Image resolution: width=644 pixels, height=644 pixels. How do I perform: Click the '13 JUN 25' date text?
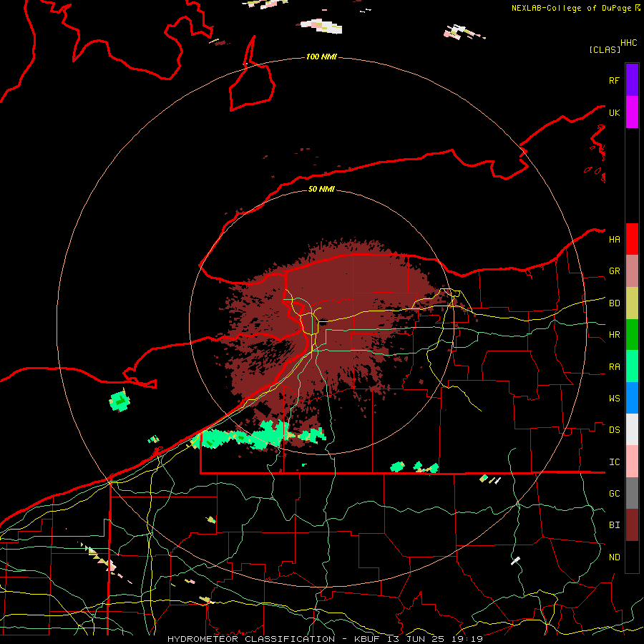tap(415, 639)
